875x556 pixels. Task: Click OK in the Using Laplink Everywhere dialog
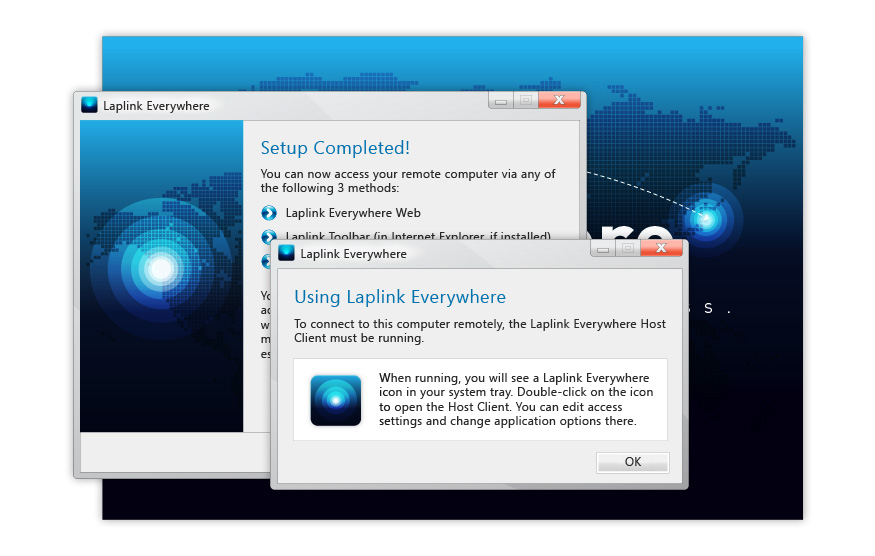pos(632,462)
